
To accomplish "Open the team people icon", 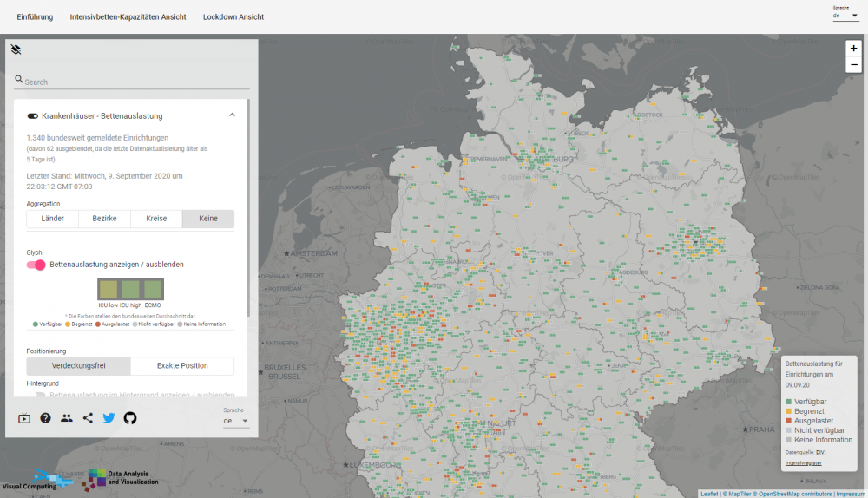I will coord(67,418).
